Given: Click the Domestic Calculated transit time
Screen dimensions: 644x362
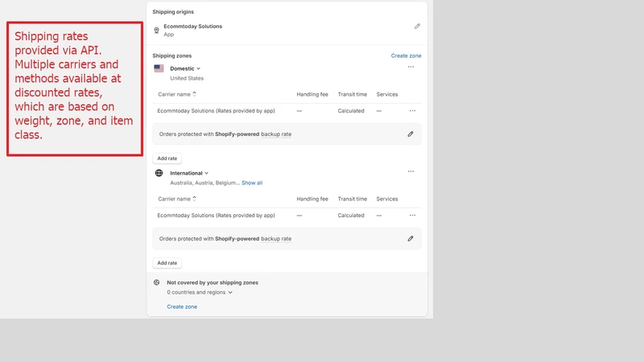Looking at the screenshot, I should (351, 111).
